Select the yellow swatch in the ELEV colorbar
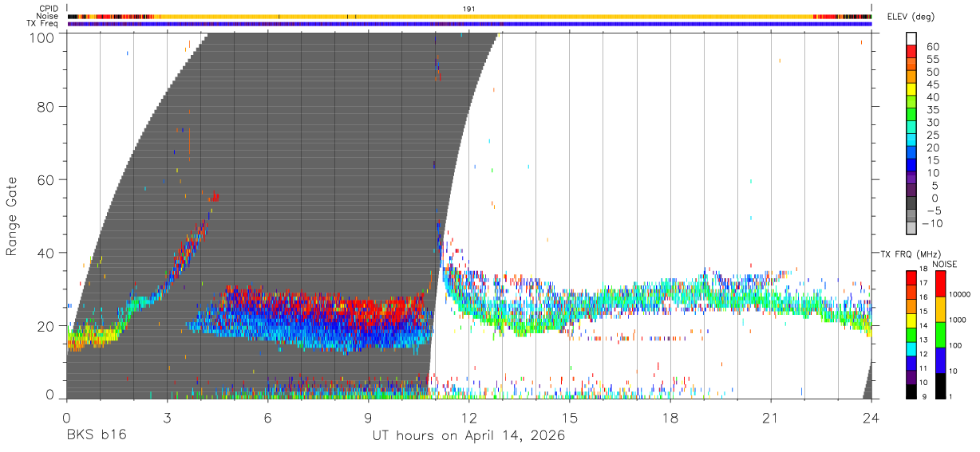 tap(911, 91)
